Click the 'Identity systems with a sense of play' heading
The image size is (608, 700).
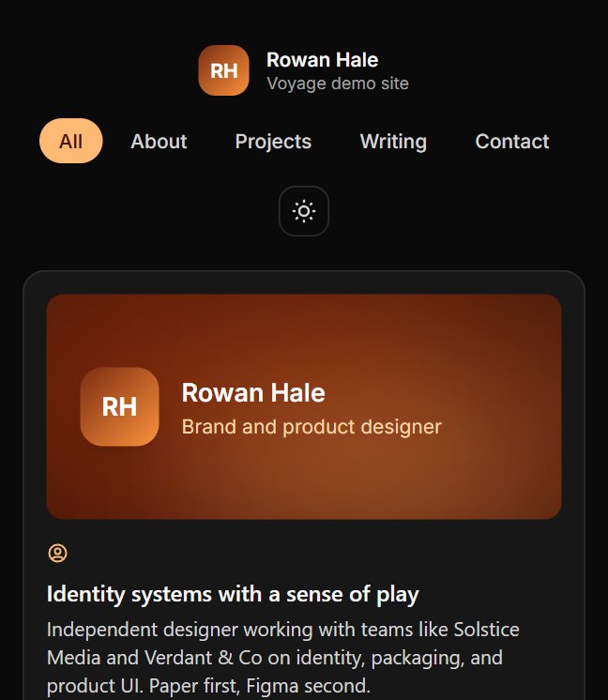[233, 594]
